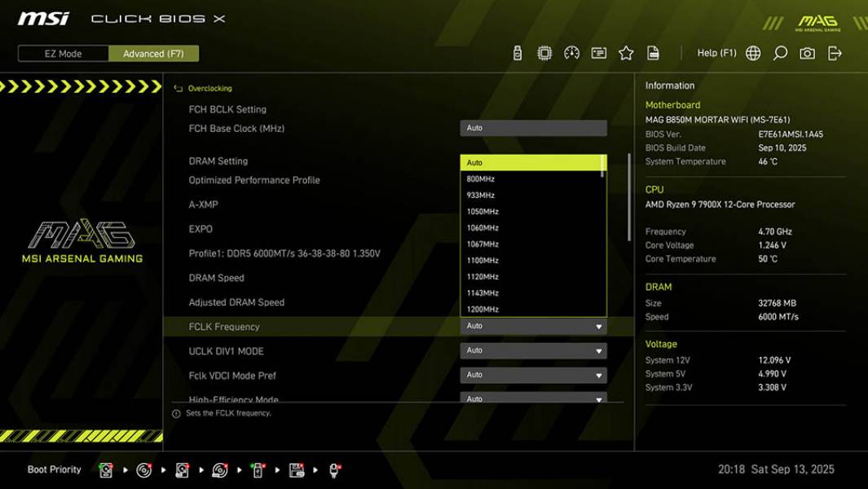Screen dimensions: 868x489
Task: Go back using the Overclocking return arrow
Action: pyautogui.click(x=178, y=88)
